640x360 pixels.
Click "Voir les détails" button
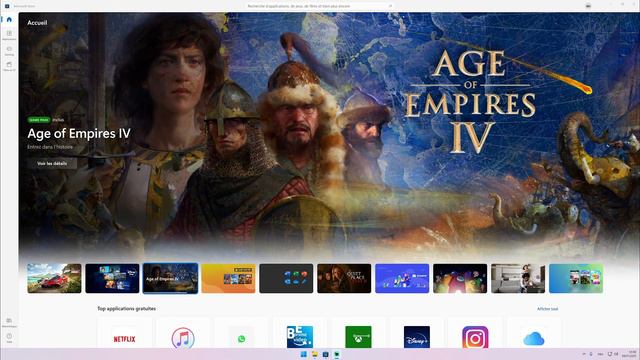click(52, 163)
